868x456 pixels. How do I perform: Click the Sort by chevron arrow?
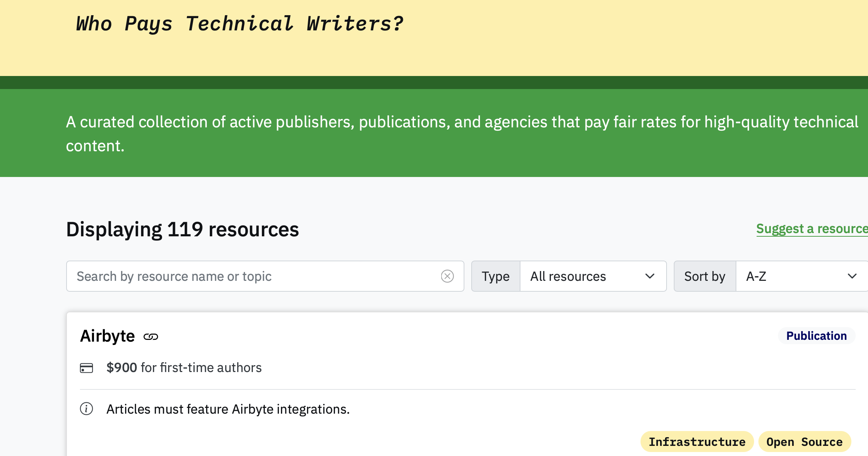[852, 276]
